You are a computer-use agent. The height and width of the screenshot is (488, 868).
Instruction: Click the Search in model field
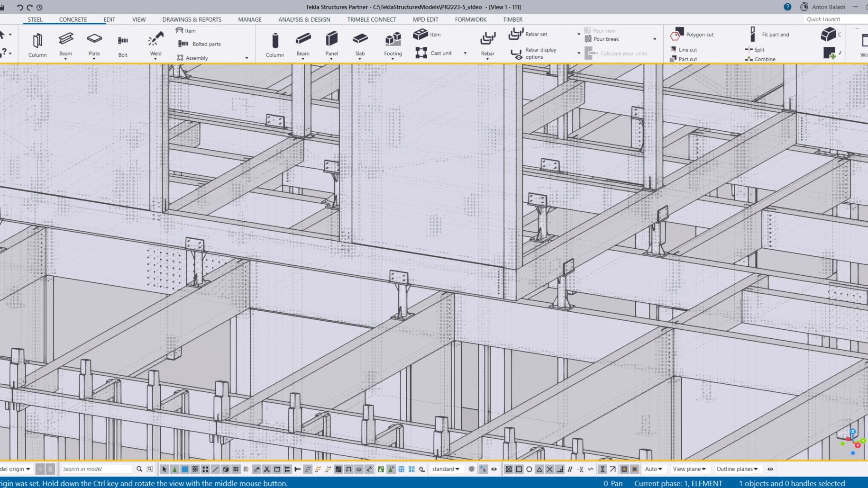(x=96, y=469)
